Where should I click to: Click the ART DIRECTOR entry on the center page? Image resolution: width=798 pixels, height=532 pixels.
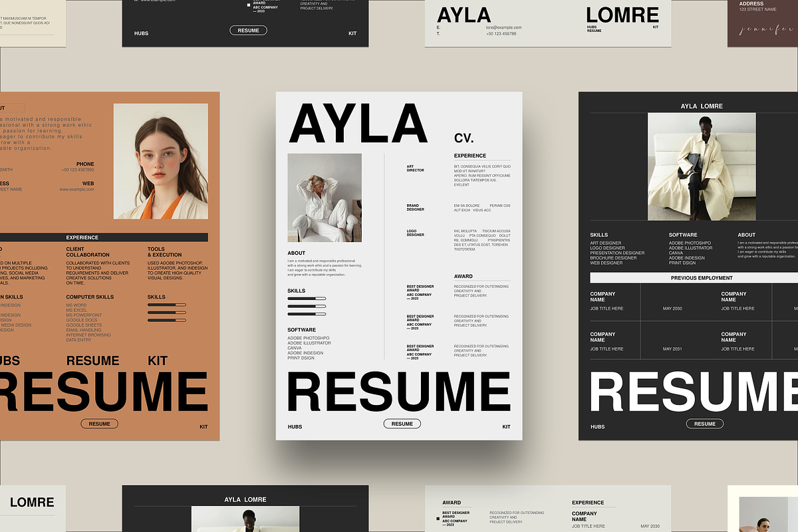(416, 168)
